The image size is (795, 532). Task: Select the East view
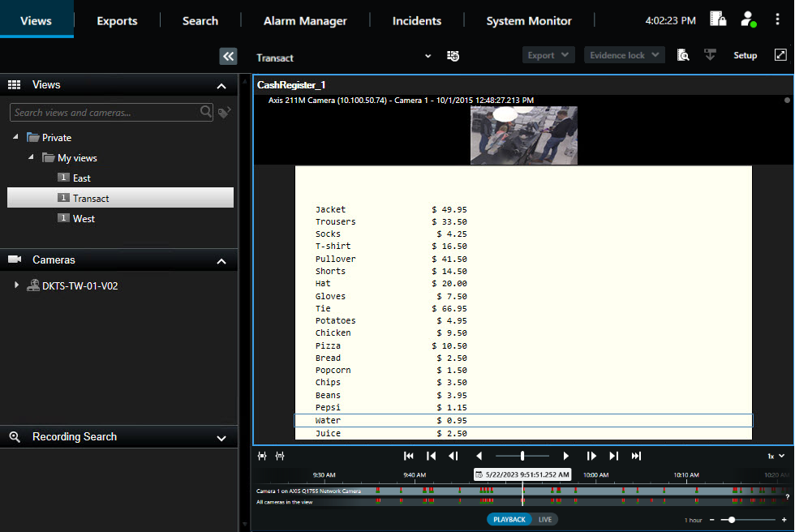81,178
